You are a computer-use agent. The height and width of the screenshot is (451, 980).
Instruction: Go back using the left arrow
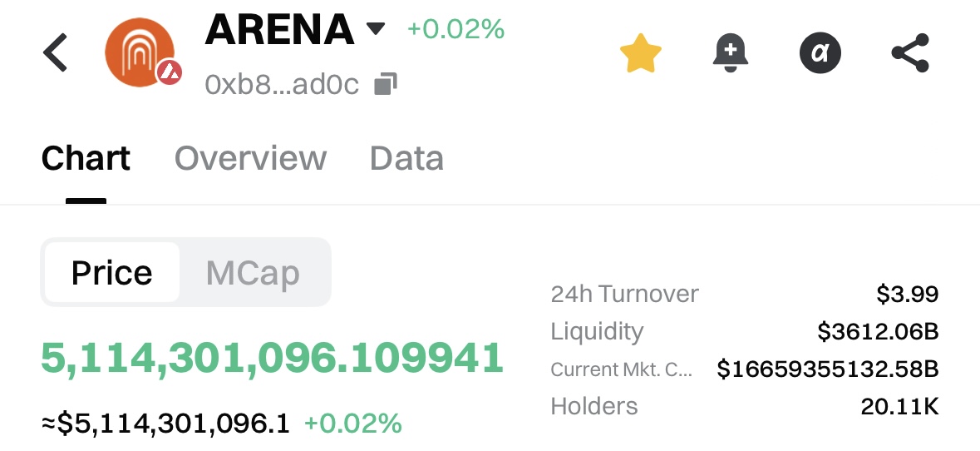click(x=55, y=53)
